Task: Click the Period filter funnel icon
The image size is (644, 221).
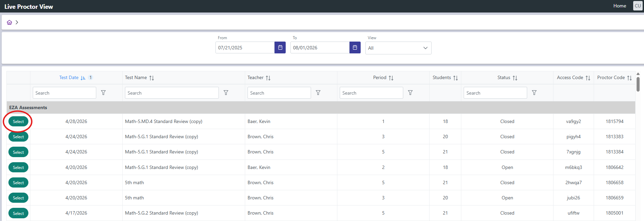Action: [410, 93]
